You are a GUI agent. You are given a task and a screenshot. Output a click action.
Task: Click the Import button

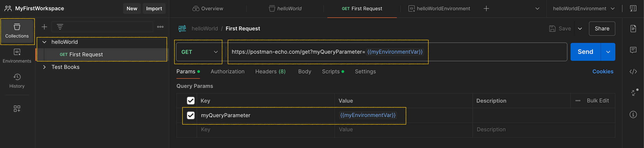(x=154, y=9)
